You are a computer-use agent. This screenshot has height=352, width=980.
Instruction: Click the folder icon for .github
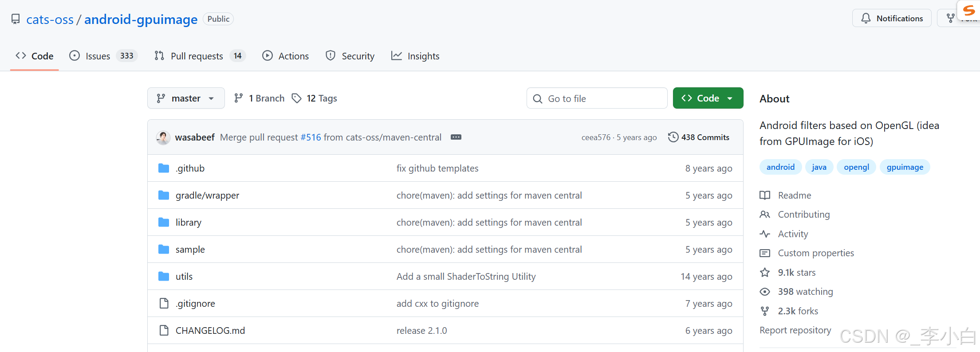tap(164, 168)
